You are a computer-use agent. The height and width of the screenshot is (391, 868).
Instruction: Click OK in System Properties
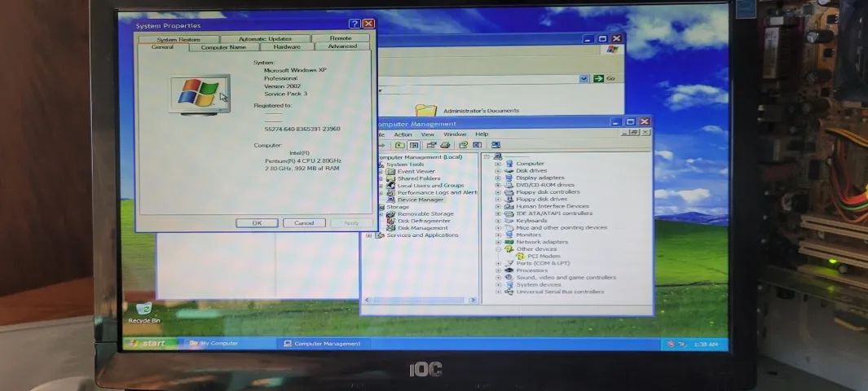[x=257, y=223]
